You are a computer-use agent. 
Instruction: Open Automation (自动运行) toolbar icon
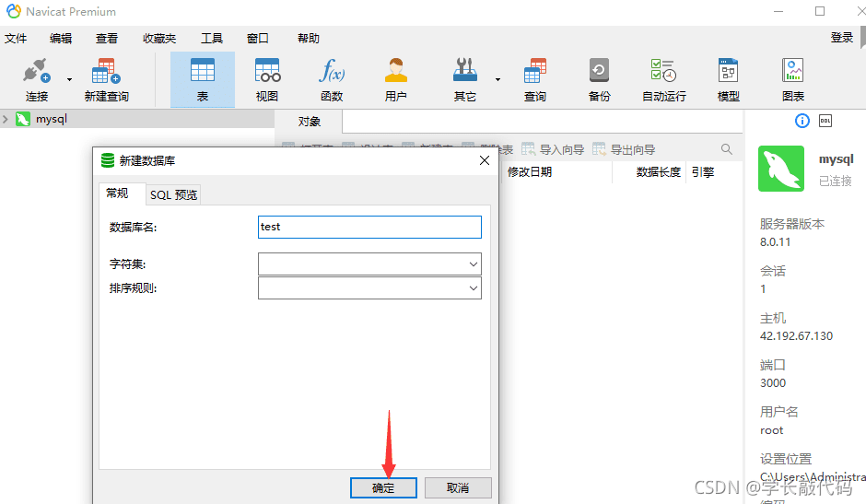663,79
